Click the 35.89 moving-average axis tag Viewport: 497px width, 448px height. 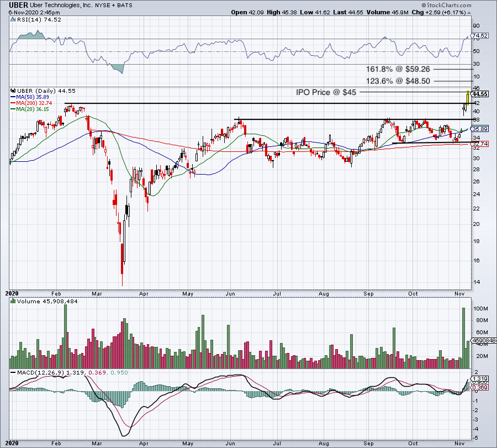click(x=480, y=129)
